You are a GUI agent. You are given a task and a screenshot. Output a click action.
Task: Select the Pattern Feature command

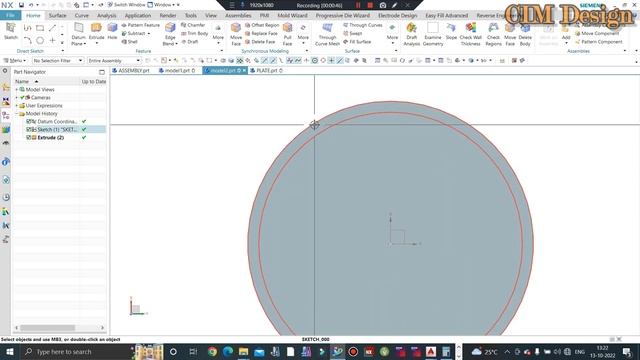[x=140, y=25]
